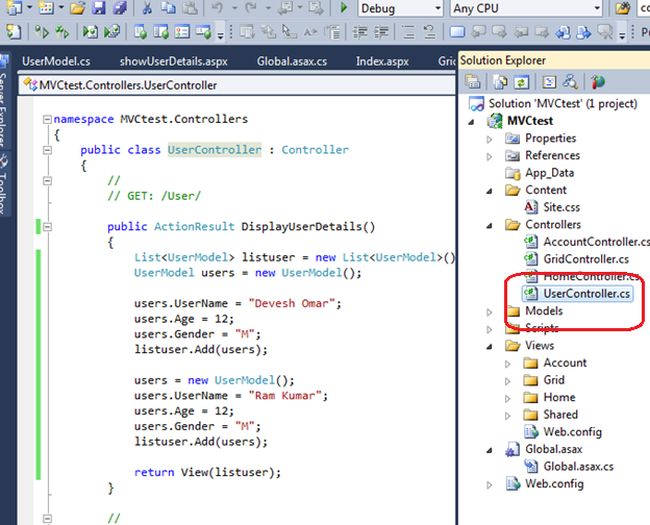
Task: Click the "Ram Kumar" string in code
Action: 285,396
